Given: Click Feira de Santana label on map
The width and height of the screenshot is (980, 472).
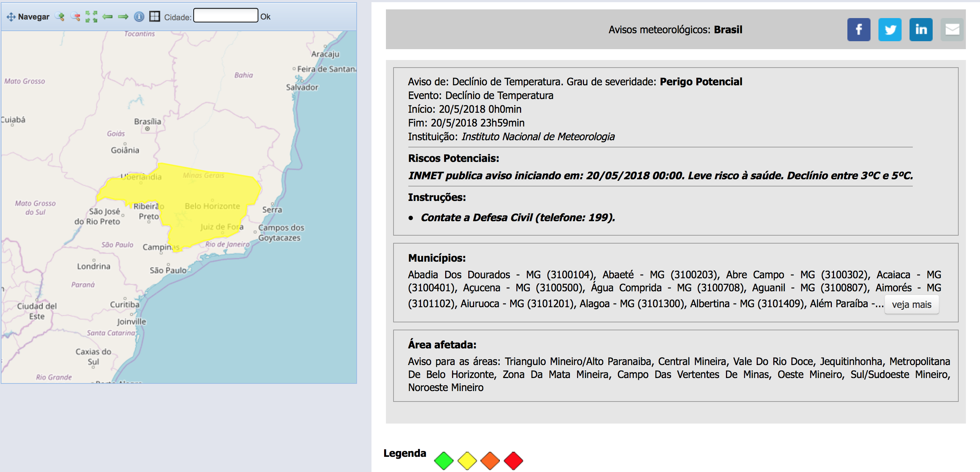Looking at the screenshot, I should point(327,69).
